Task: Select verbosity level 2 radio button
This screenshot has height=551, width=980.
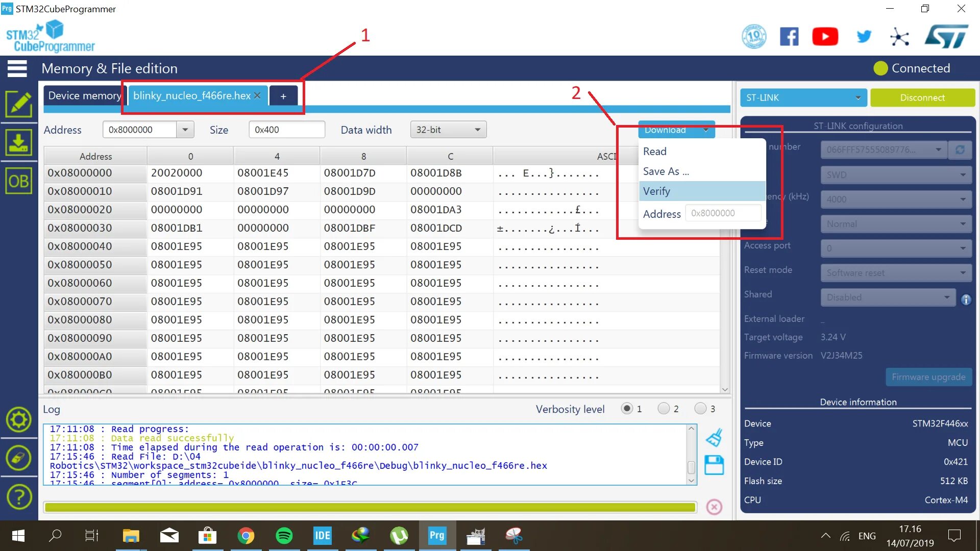Action: coord(664,409)
